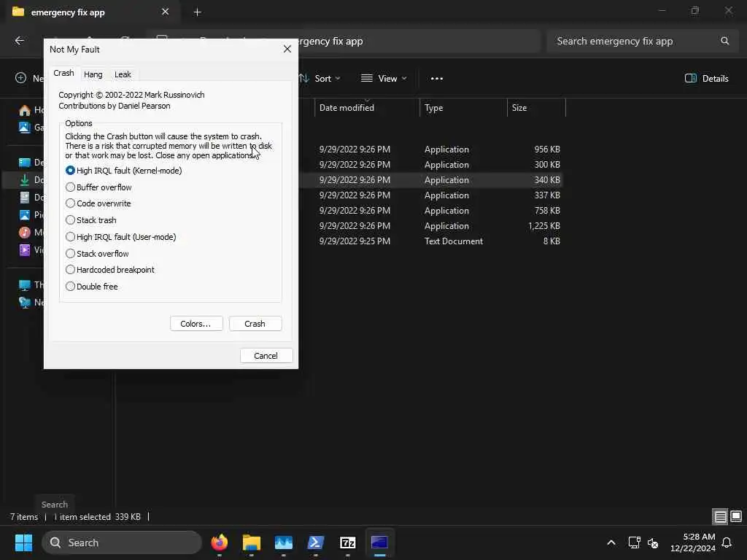Open 7-Zip from the taskbar
The height and width of the screenshot is (560, 747).
point(348,542)
